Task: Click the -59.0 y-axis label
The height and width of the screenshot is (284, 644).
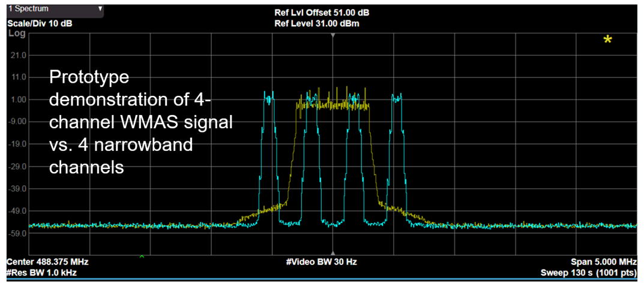Action: (x=16, y=233)
